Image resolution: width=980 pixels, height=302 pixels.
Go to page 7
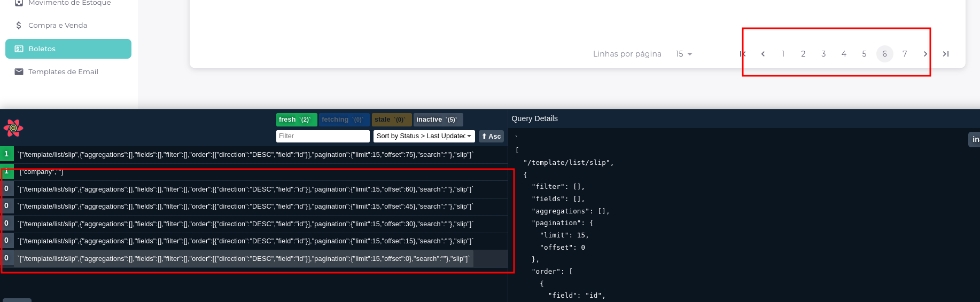(905, 54)
